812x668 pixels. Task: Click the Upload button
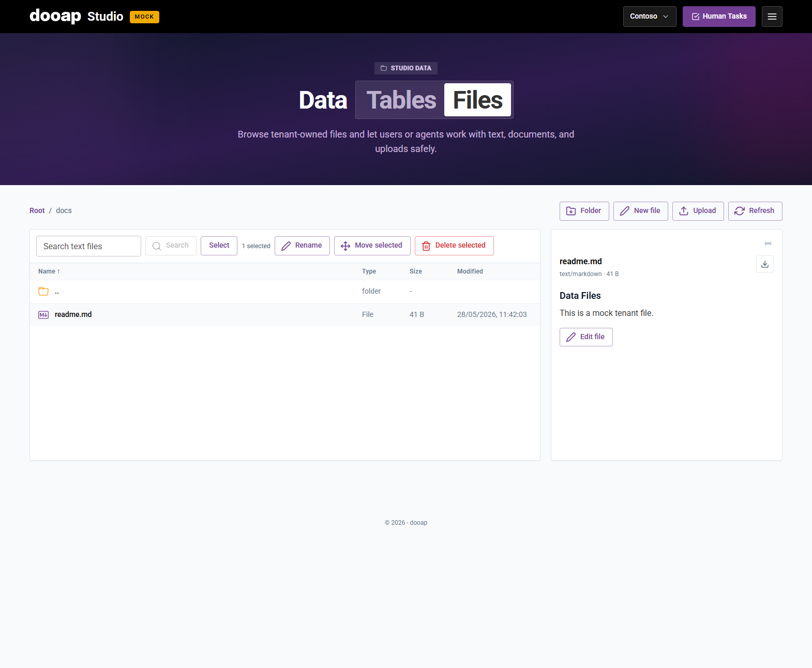(698, 211)
